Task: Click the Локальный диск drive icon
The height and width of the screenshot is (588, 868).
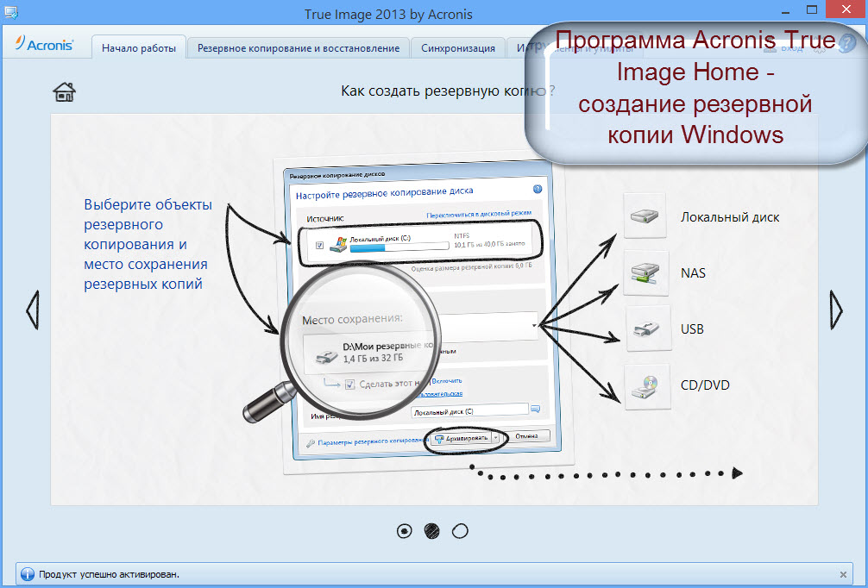Action: (x=645, y=216)
